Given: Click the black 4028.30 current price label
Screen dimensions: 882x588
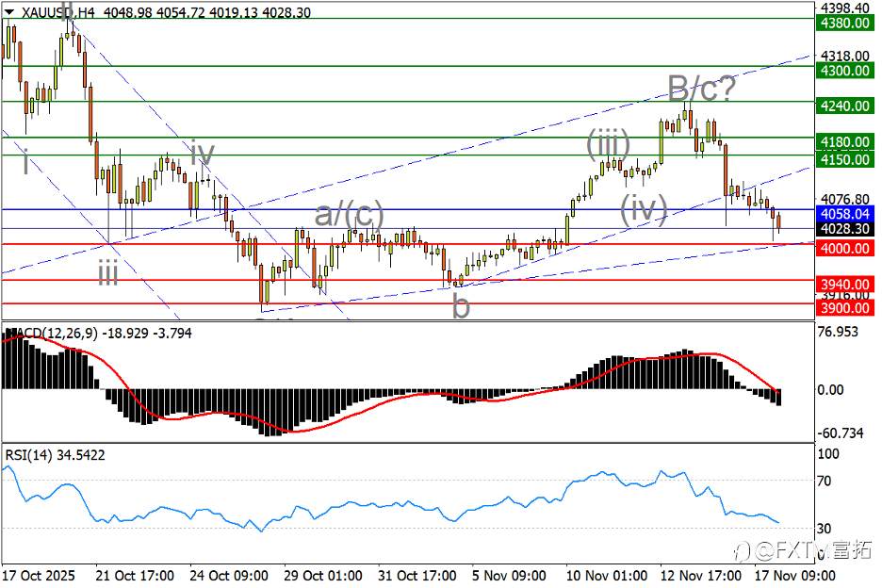Looking at the screenshot, I should pyautogui.click(x=845, y=228).
